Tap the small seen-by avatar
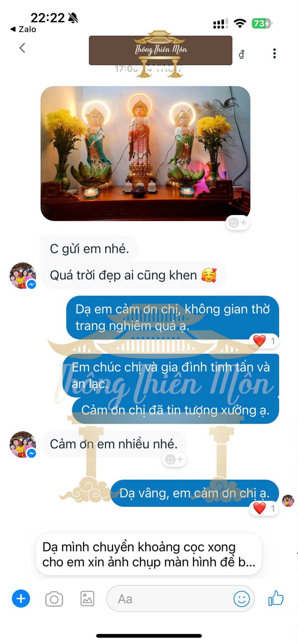The width and height of the screenshot is (298, 644). (288, 500)
